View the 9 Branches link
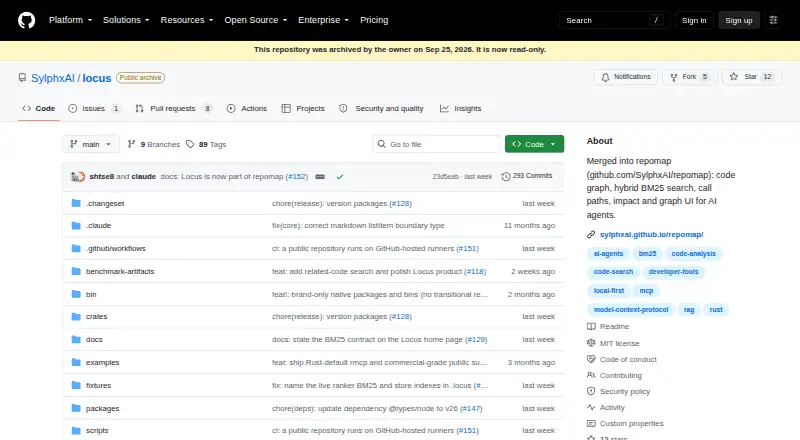800x440 pixels. point(154,144)
